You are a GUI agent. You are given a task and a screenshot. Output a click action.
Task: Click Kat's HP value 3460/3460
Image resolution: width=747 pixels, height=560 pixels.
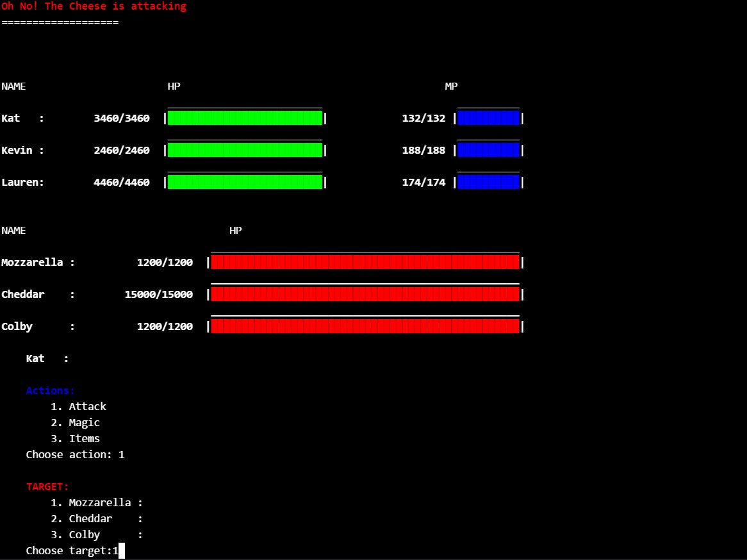[x=122, y=118]
